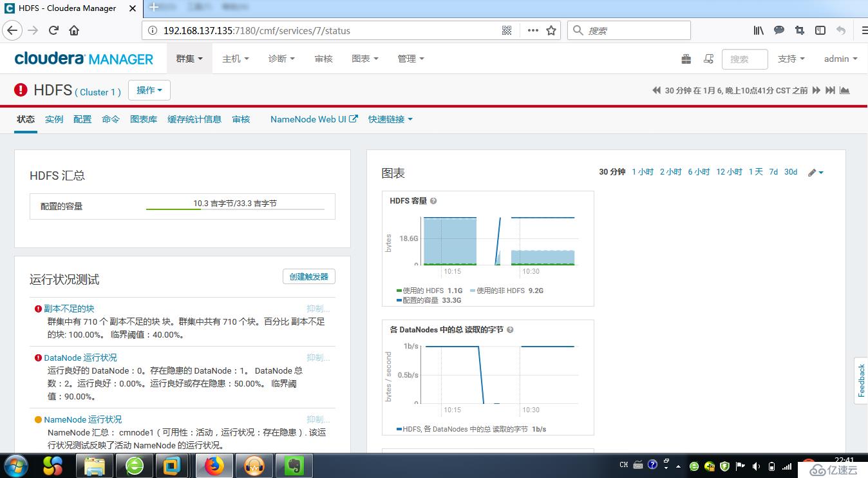Image resolution: width=868 pixels, height=478 pixels.
Task: Click Cluster 1 link next to HDFS
Action: point(98,92)
